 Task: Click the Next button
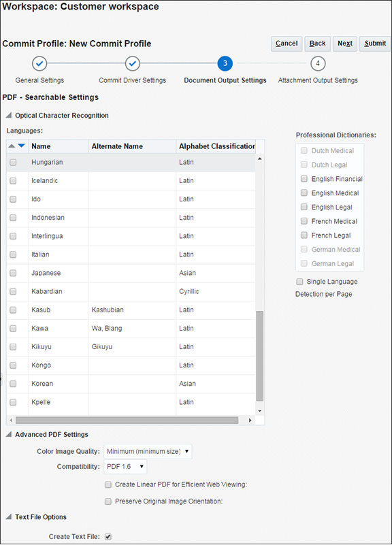(345, 44)
